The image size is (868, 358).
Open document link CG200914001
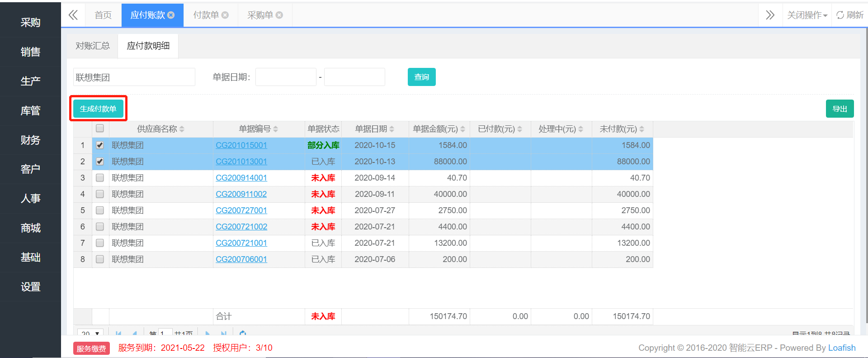(x=241, y=178)
